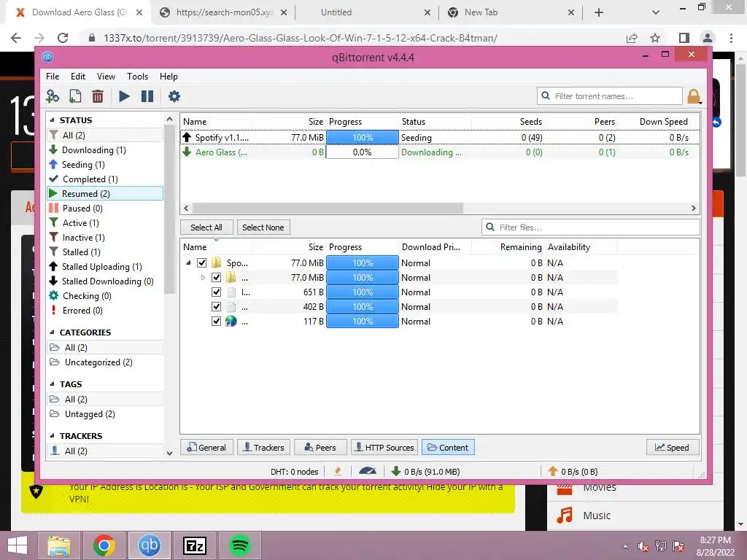The width and height of the screenshot is (747, 560).
Task: Click the muted volume tray icon
Action: click(x=643, y=546)
